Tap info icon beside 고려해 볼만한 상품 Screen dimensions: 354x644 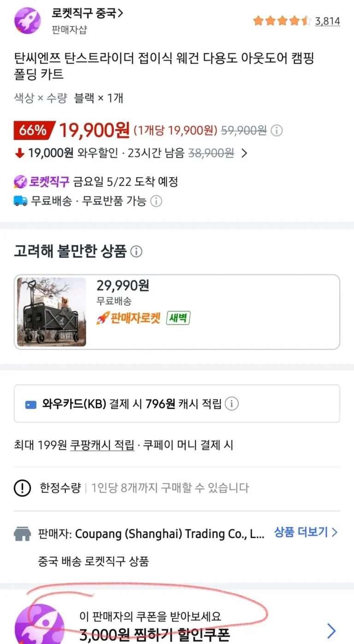136,252
